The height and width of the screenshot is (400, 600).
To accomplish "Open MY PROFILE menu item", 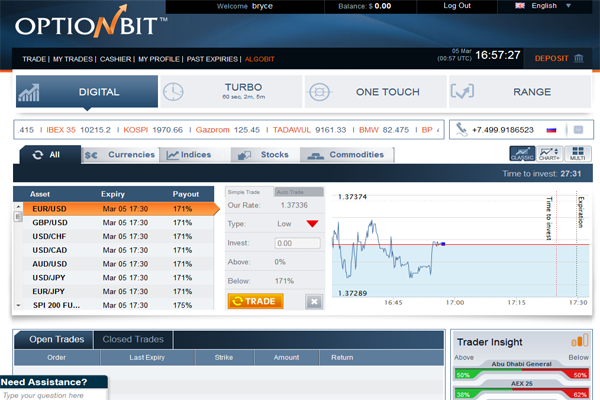I will pyautogui.click(x=159, y=59).
